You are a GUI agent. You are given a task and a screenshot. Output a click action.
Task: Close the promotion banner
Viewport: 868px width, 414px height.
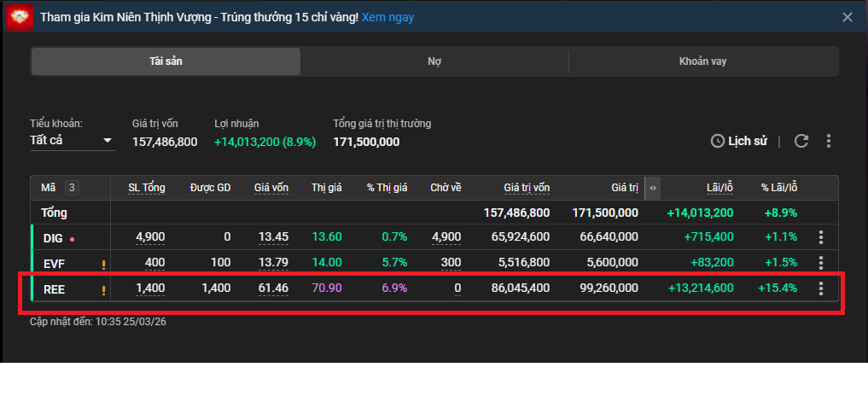pos(847,17)
